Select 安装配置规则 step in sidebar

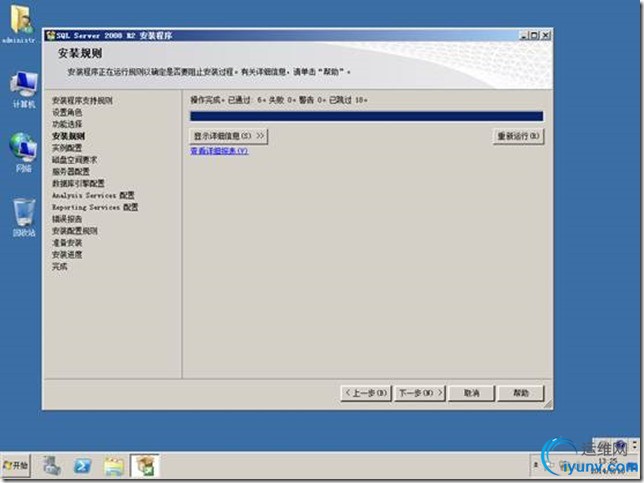74,231
